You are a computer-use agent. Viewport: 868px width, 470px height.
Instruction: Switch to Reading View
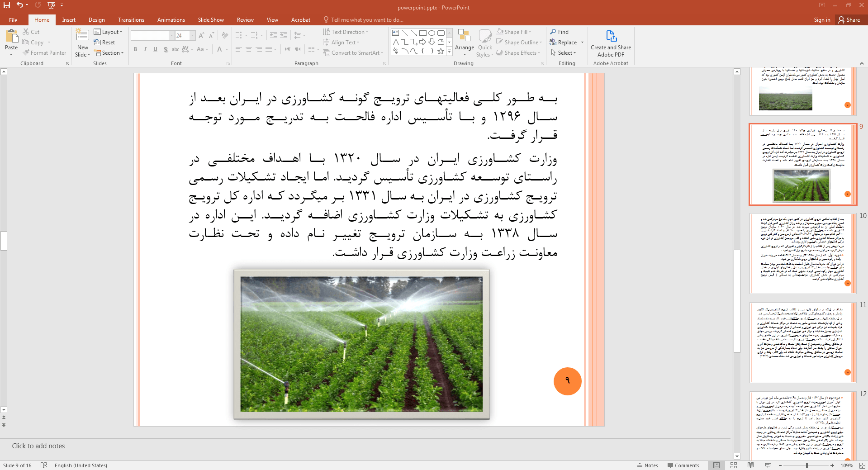click(751, 465)
